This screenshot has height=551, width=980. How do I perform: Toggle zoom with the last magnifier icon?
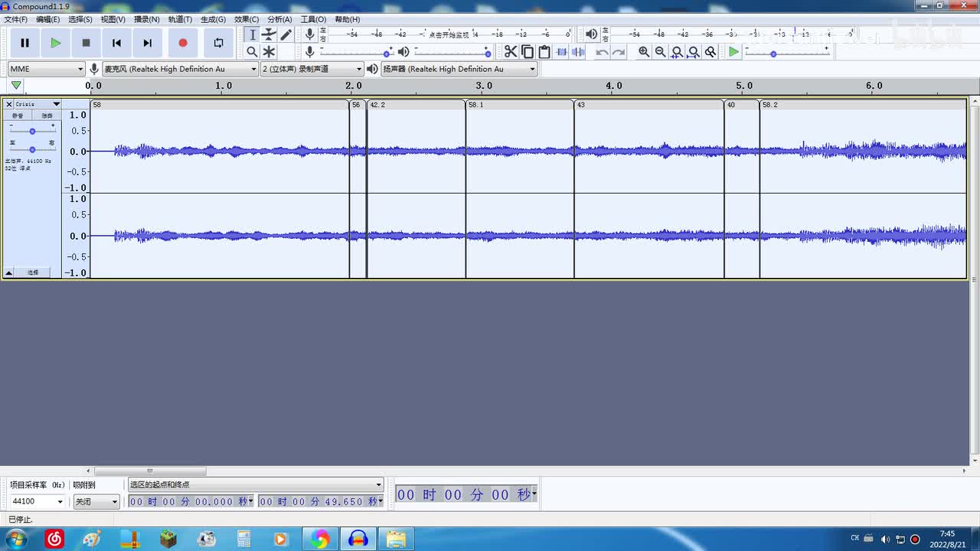pyautogui.click(x=710, y=51)
